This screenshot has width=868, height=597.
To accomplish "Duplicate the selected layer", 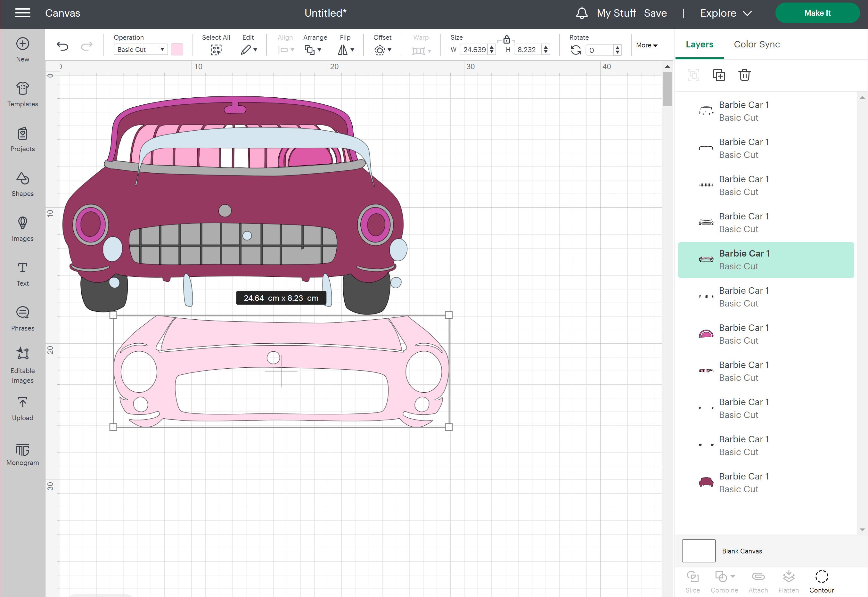I will (x=719, y=75).
